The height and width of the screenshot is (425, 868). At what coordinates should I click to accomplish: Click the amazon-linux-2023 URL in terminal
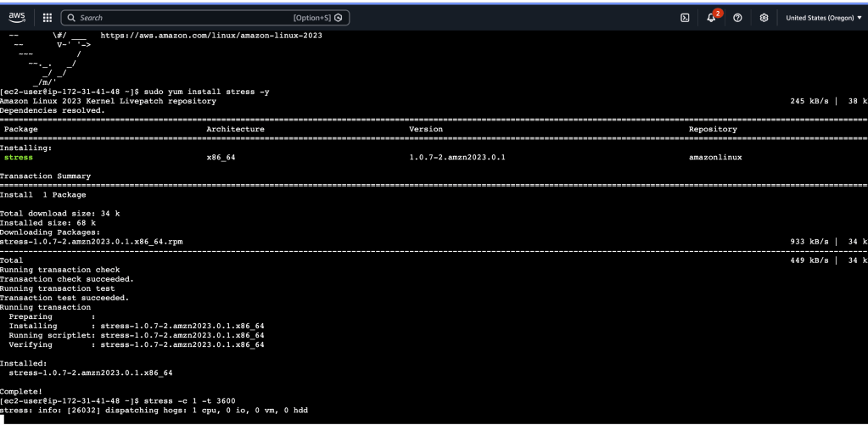211,36
